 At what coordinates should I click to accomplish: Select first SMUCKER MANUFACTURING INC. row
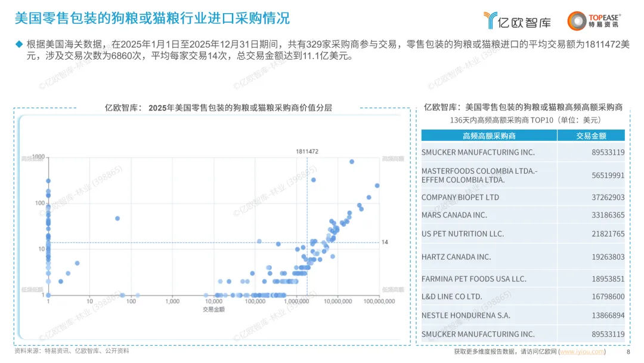(523, 152)
